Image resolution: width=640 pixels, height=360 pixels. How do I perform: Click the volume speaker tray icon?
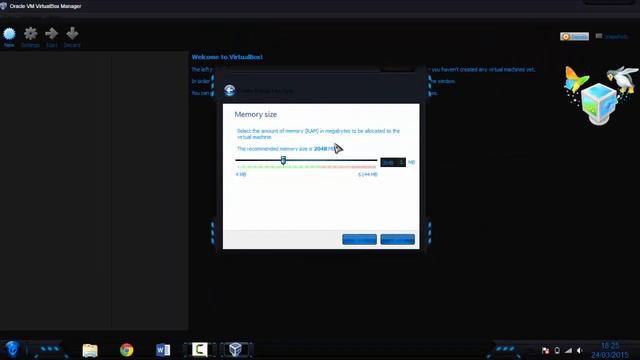coord(580,350)
